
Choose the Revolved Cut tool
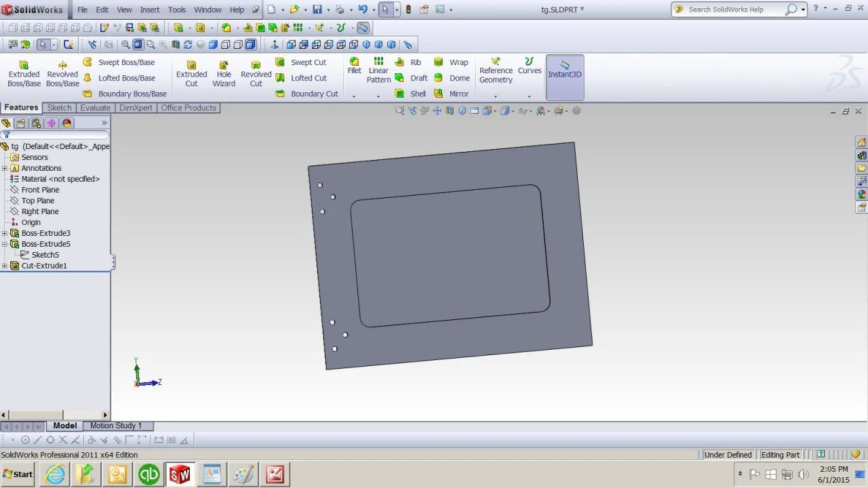256,74
